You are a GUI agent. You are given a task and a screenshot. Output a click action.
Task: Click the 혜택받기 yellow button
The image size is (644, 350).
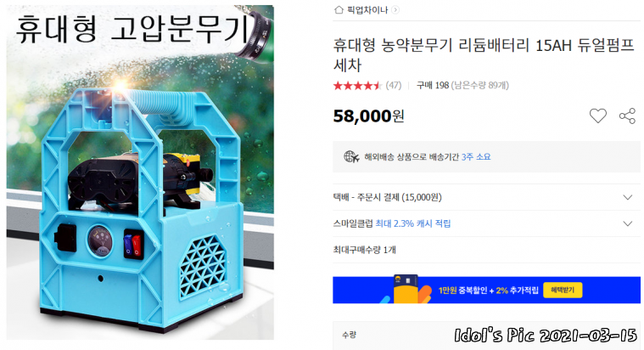click(x=563, y=290)
